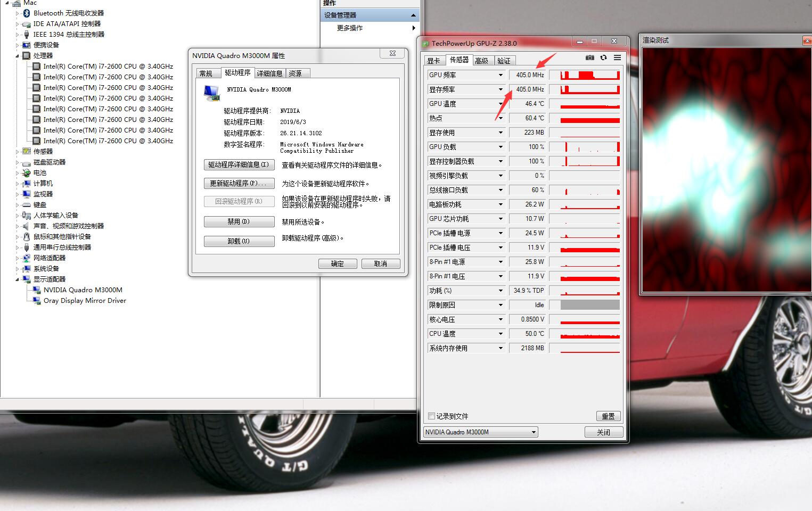Enable the 记录到文件 checkbox in GPU-Z
Image resolution: width=812 pixels, height=511 pixels.
[x=432, y=416]
